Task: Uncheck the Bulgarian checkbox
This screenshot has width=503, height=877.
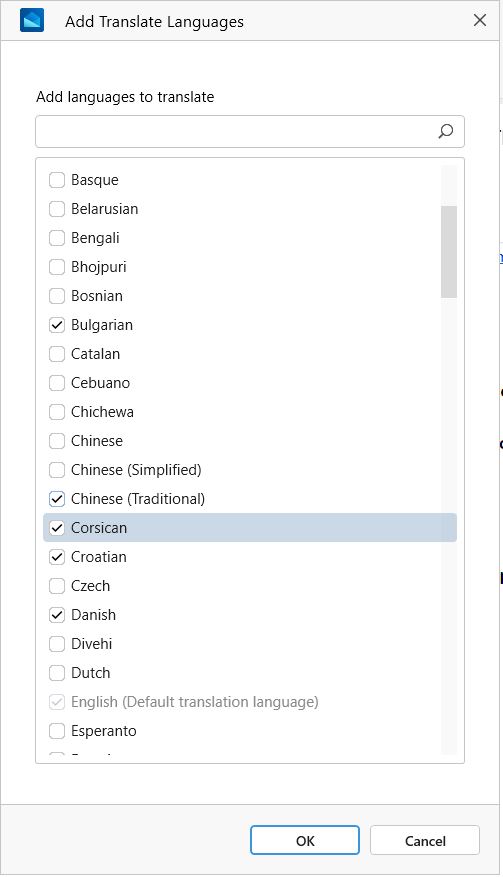Action: [57, 324]
